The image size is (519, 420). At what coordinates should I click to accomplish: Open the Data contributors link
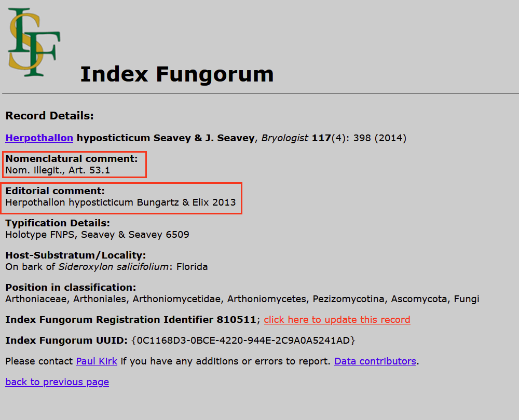tap(375, 361)
